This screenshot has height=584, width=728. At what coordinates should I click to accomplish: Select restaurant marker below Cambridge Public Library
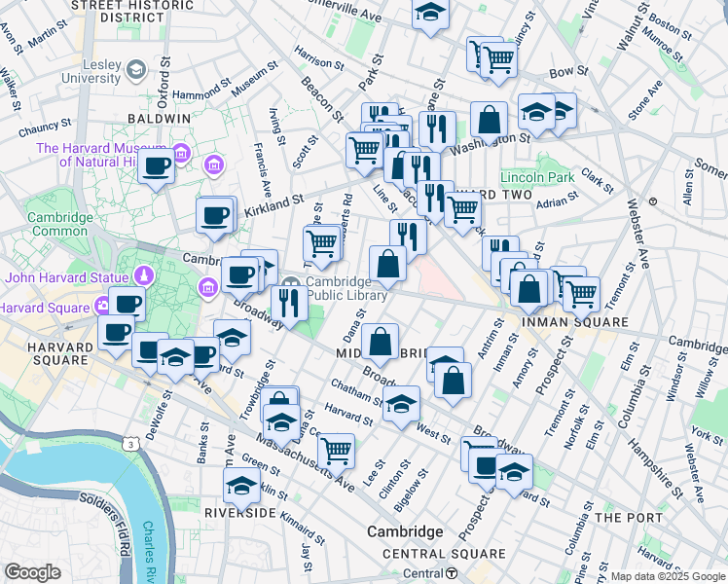[289, 304]
